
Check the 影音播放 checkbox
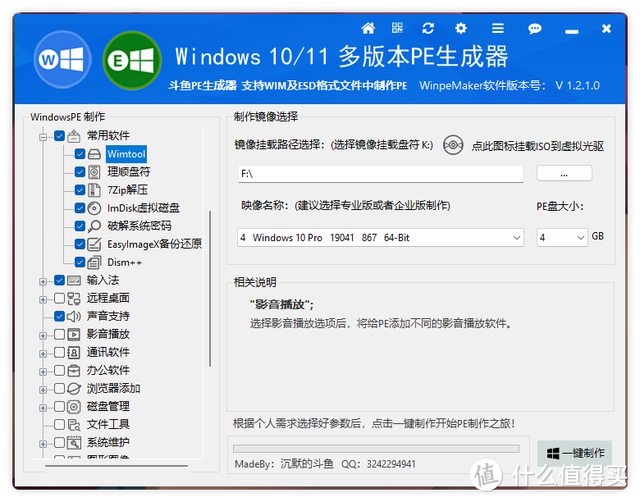click(60, 334)
